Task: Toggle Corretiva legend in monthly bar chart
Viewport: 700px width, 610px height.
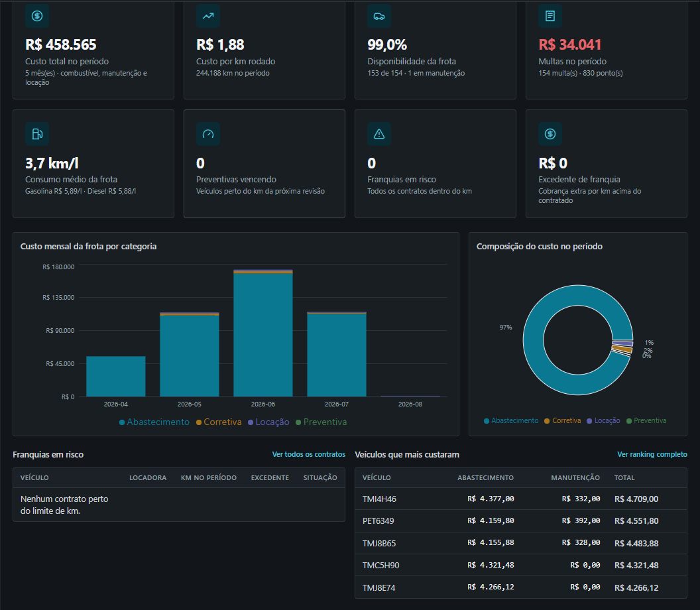Action: coord(219,422)
